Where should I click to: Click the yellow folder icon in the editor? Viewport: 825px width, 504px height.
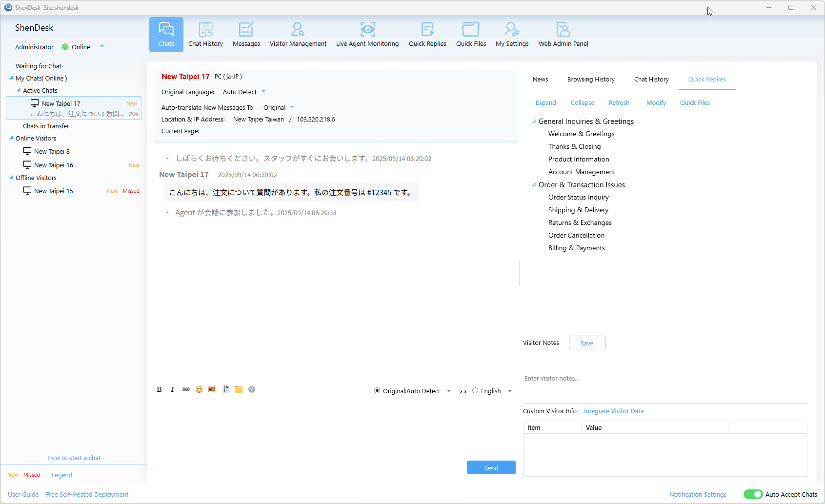(239, 389)
